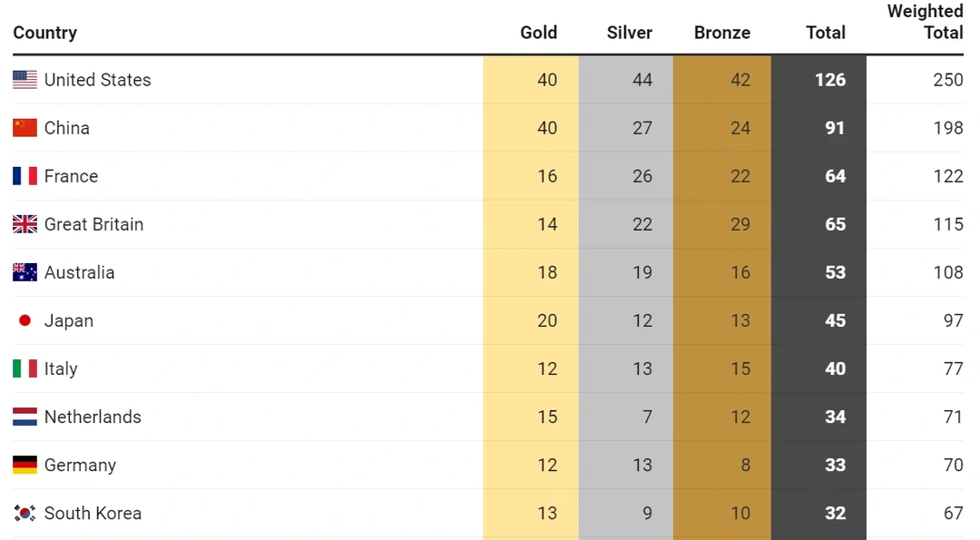The width and height of the screenshot is (980, 540).
Task: Click the Germany flag icon
Action: tap(24, 465)
